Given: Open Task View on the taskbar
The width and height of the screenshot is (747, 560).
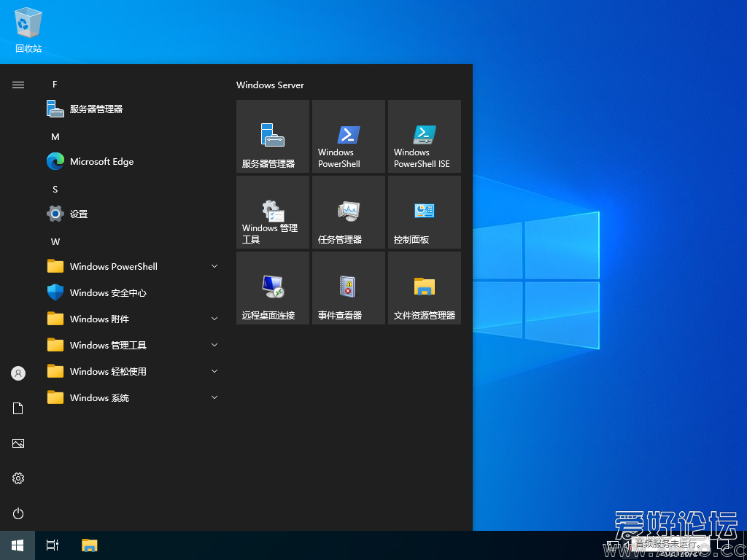Looking at the screenshot, I should coord(53,545).
